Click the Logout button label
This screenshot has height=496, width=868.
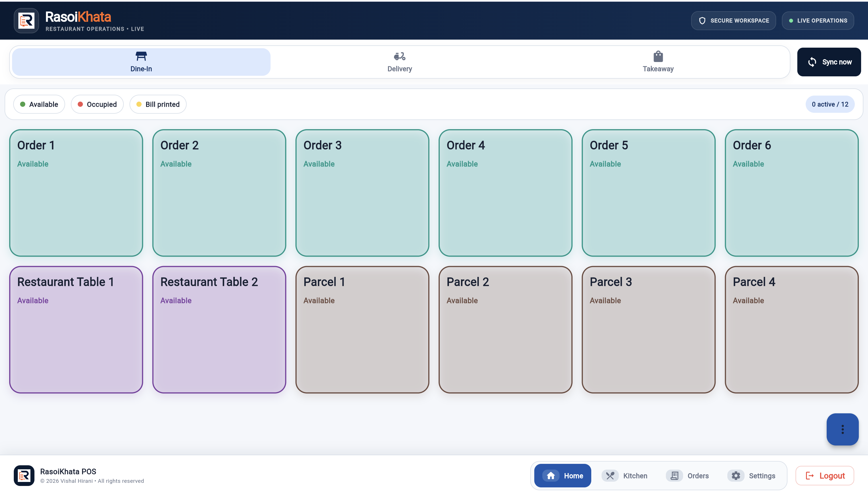[x=832, y=476]
